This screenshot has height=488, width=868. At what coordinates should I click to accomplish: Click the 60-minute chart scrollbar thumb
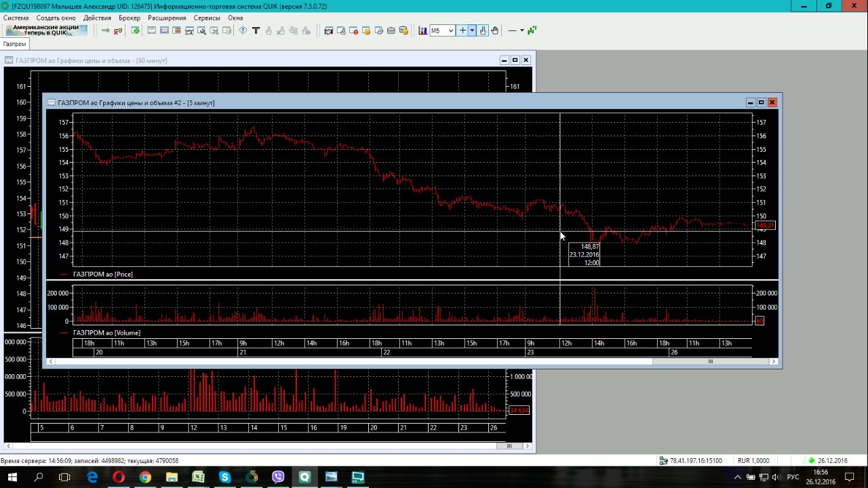pyautogui.click(x=509, y=446)
